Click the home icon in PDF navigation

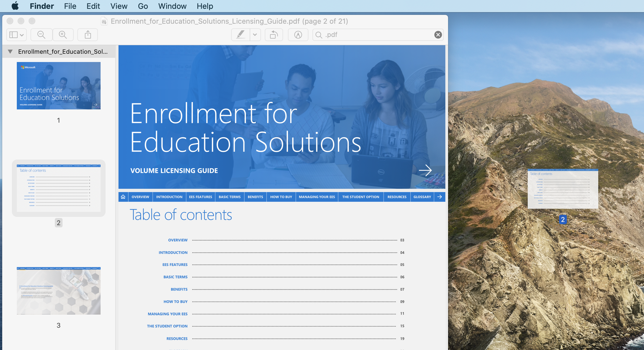tap(123, 197)
